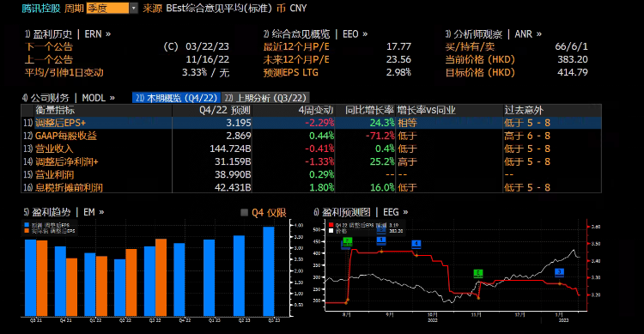Click the 买/持有/卖 value 66/6/1

(571, 46)
